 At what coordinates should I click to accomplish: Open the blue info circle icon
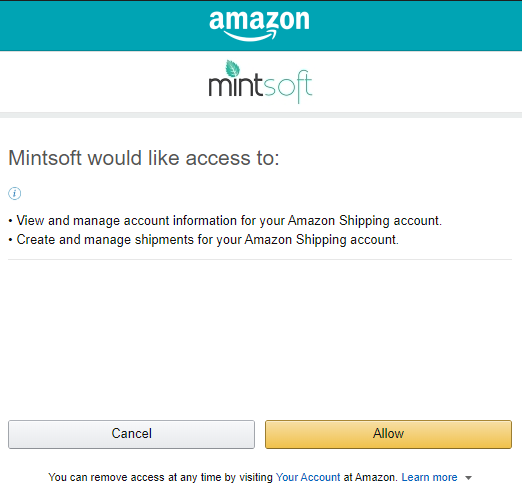coord(15,193)
